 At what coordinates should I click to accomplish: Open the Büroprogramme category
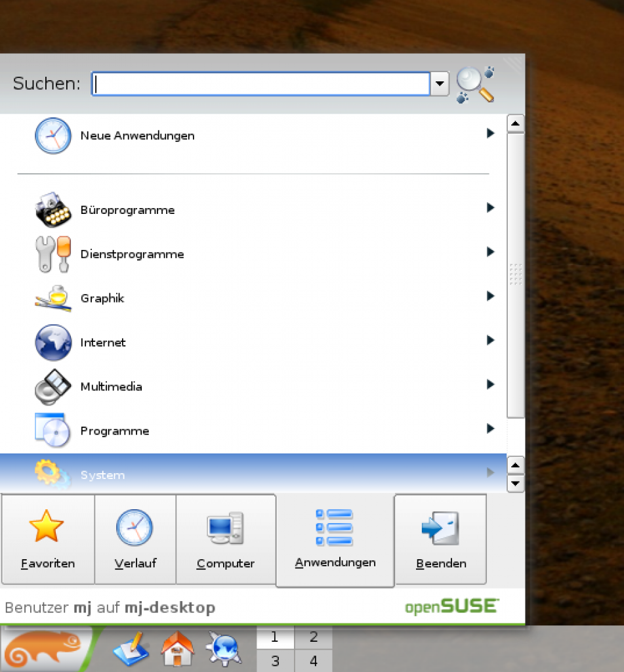point(253,210)
